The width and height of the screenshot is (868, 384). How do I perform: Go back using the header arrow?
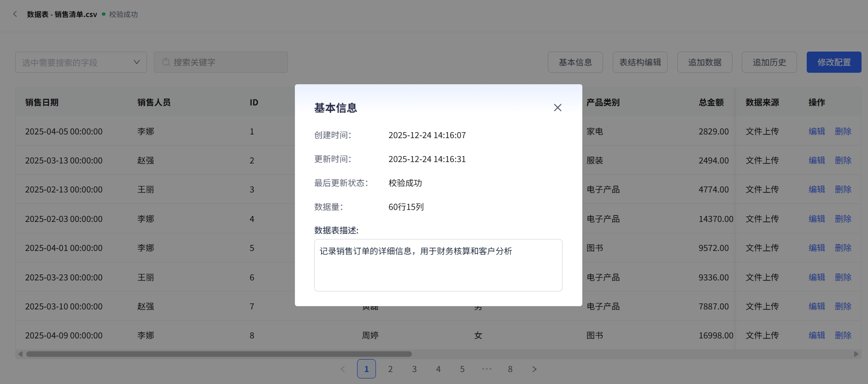click(x=15, y=14)
